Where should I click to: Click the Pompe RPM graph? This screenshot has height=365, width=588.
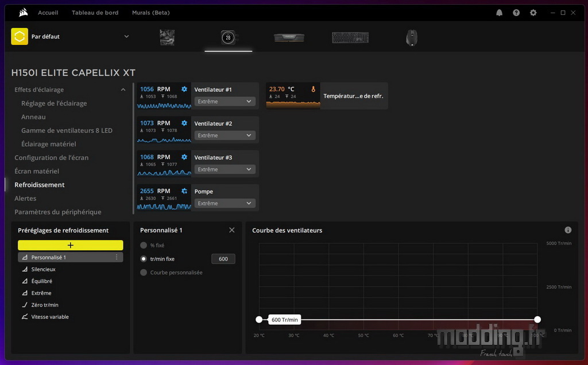pyautogui.click(x=164, y=207)
